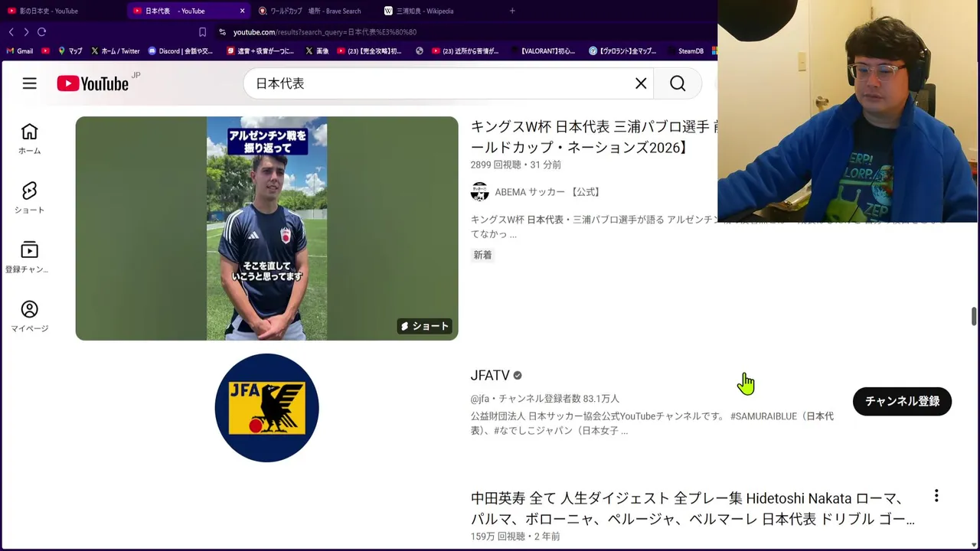This screenshot has height=551, width=980.
Task: Click the ショート badge on the thumbnail
Action: [424, 326]
